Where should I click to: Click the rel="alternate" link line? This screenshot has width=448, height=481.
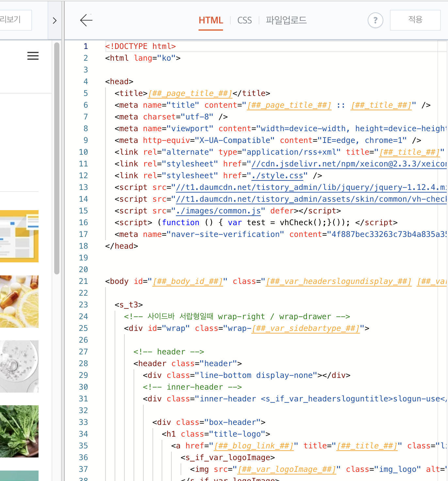280,152
